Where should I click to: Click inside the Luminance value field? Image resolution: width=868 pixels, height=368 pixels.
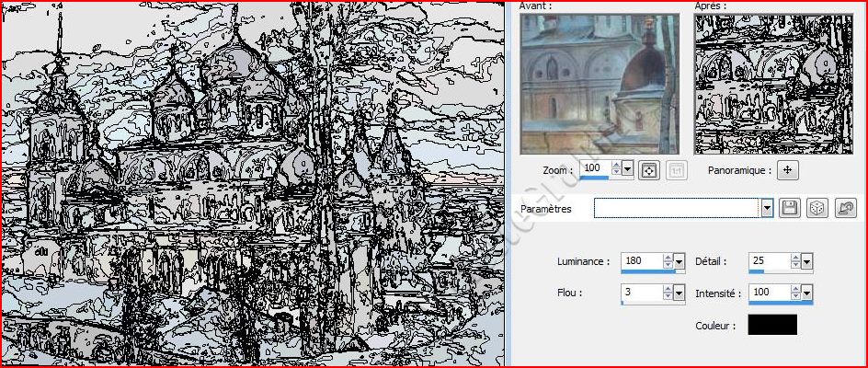coord(642,261)
